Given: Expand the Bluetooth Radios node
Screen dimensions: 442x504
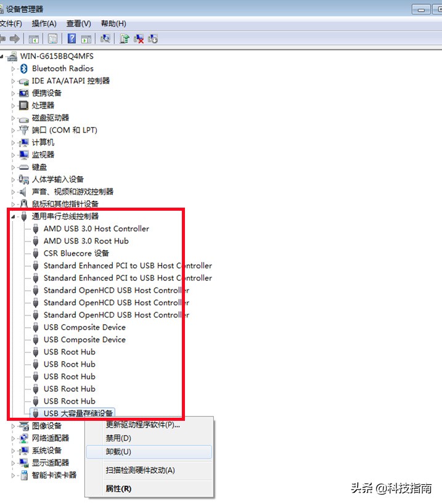Looking at the screenshot, I should (13, 68).
